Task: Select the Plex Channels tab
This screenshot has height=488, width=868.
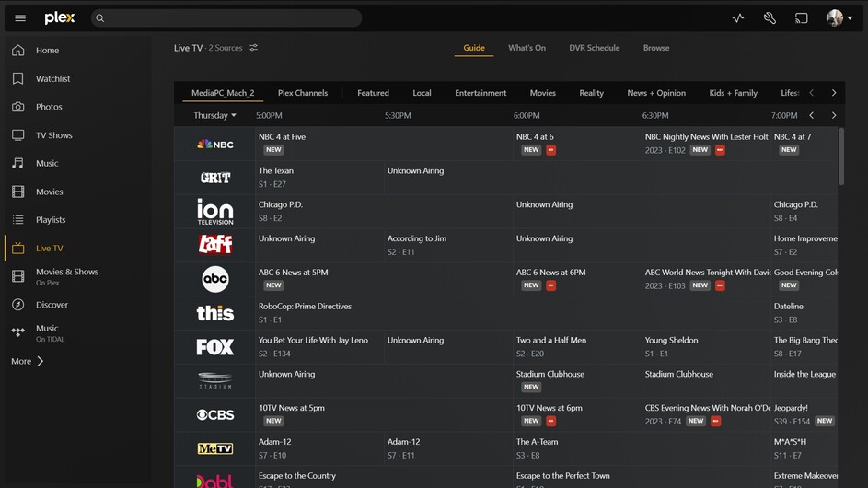Action: pyautogui.click(x=303, y=93)
